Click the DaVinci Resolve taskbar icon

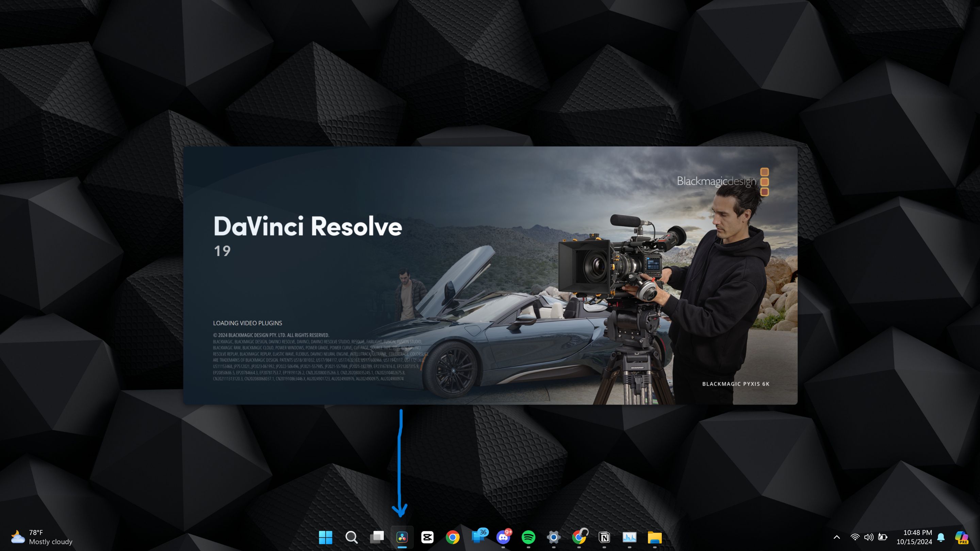pos(402,537)
